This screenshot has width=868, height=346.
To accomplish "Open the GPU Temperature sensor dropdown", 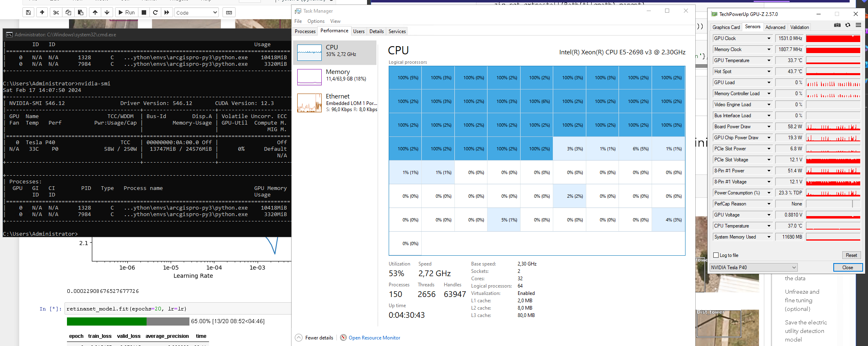I will click(769, 60).
